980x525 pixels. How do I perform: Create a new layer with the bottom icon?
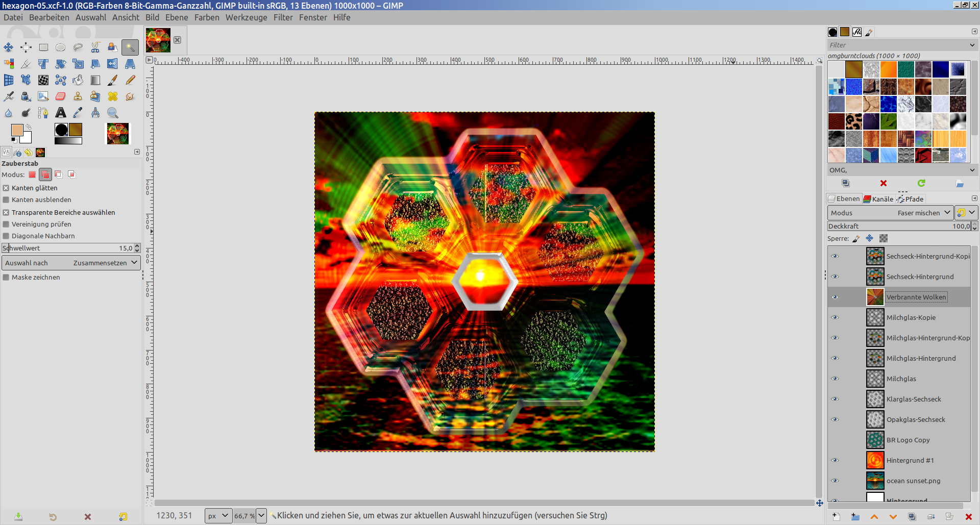836,517
